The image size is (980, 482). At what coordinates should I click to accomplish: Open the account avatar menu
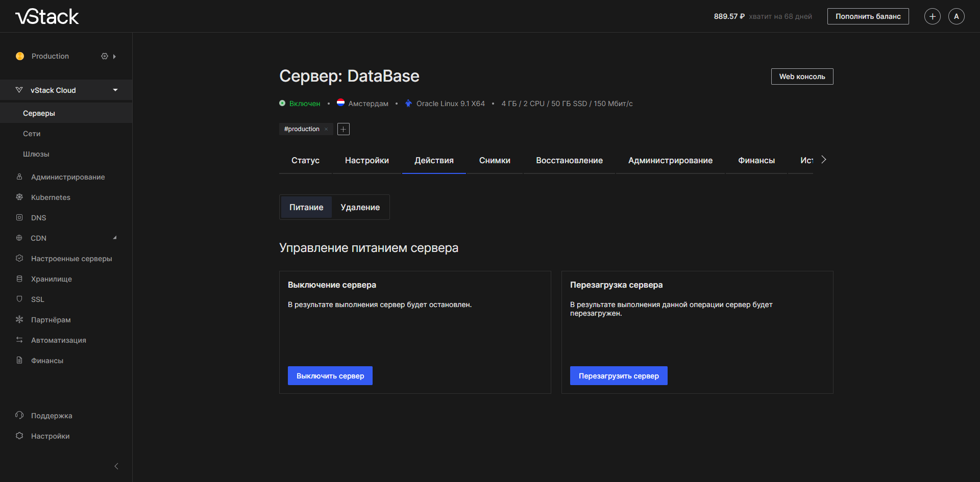tap(956, 16)
